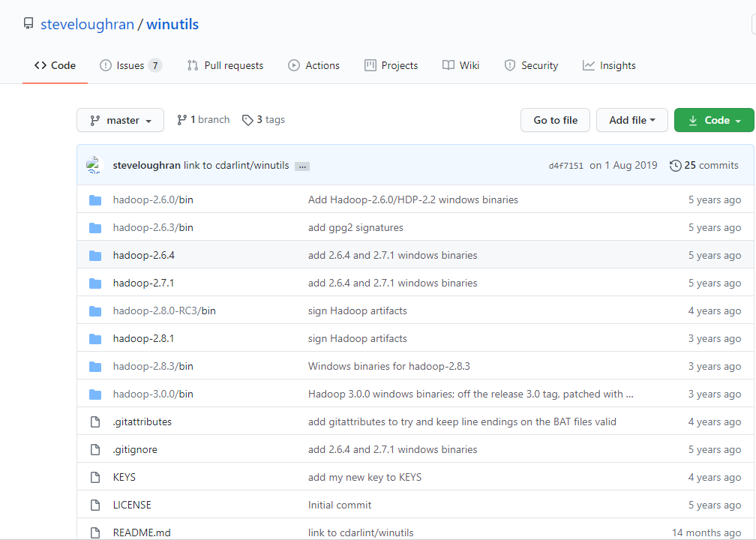The height and width of the screenshot is (540, 756).
Task: Open the winutils repository link
Action: 172,24
